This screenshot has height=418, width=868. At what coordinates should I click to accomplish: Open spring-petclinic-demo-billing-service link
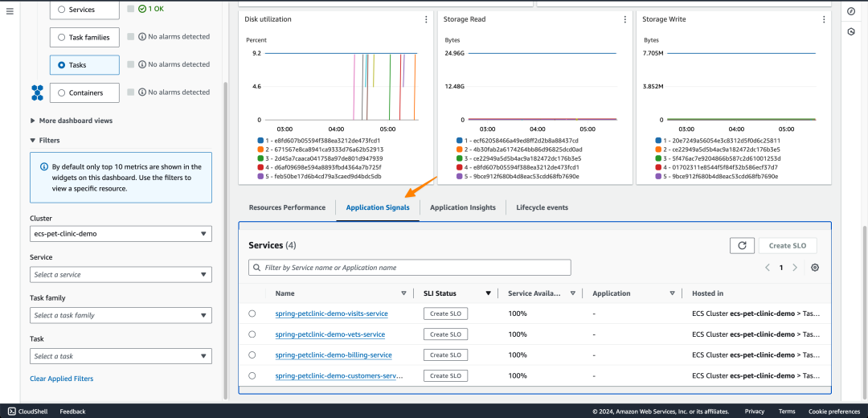(x=334, y=354)
